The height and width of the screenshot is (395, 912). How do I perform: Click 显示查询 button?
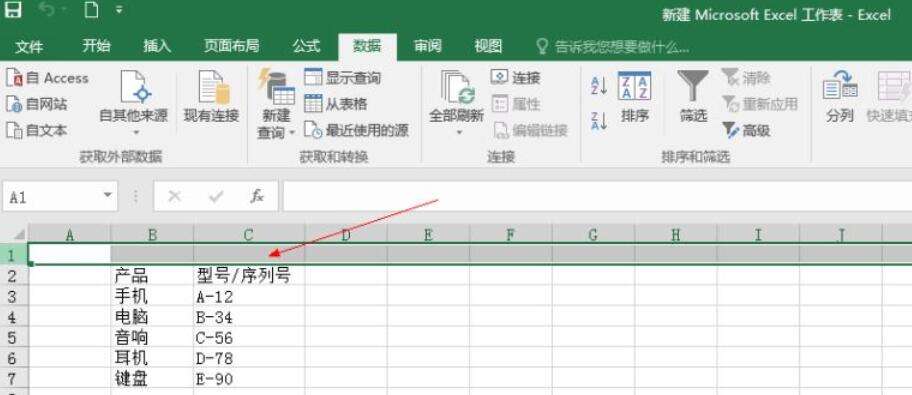[343, 77]
